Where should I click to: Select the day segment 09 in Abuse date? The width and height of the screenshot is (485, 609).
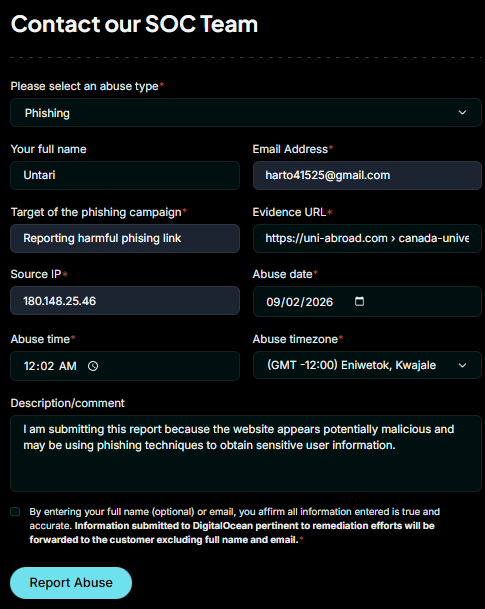coord(273,302)
